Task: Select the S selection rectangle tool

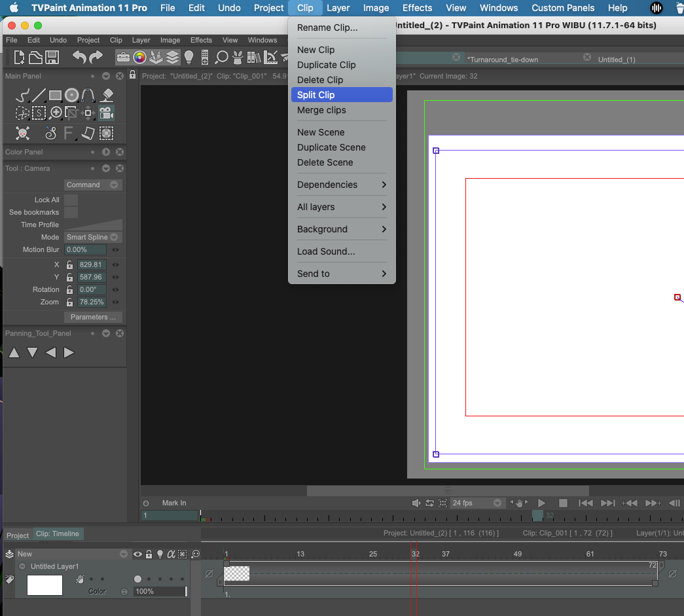Action: pos(39,113)
